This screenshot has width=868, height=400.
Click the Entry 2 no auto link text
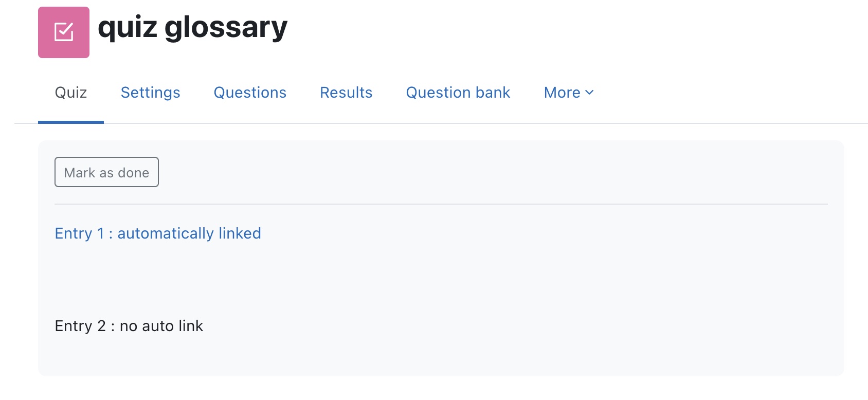[x=129, y=326]
